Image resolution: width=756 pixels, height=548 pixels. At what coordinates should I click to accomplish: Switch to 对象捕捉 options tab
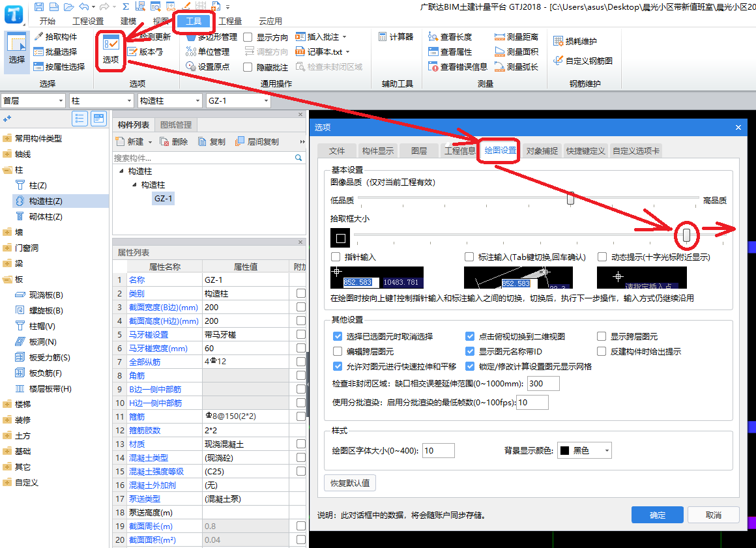(542, 151)
